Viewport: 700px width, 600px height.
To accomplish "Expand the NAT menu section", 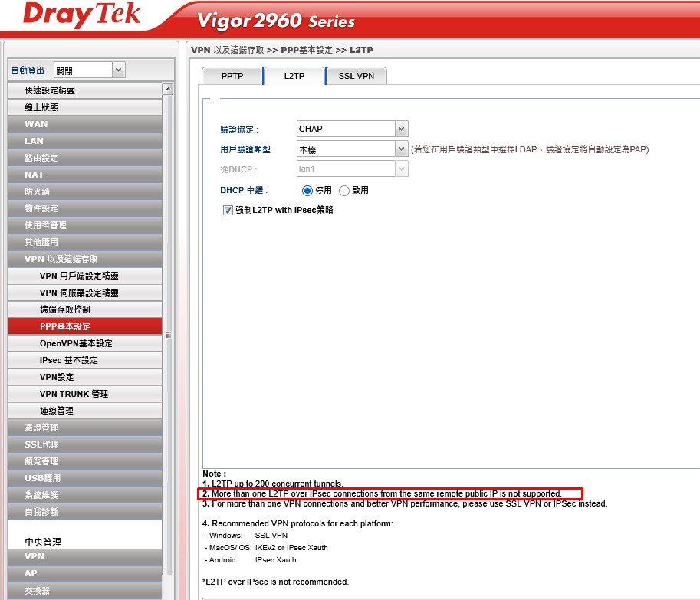I will (85, 175).
